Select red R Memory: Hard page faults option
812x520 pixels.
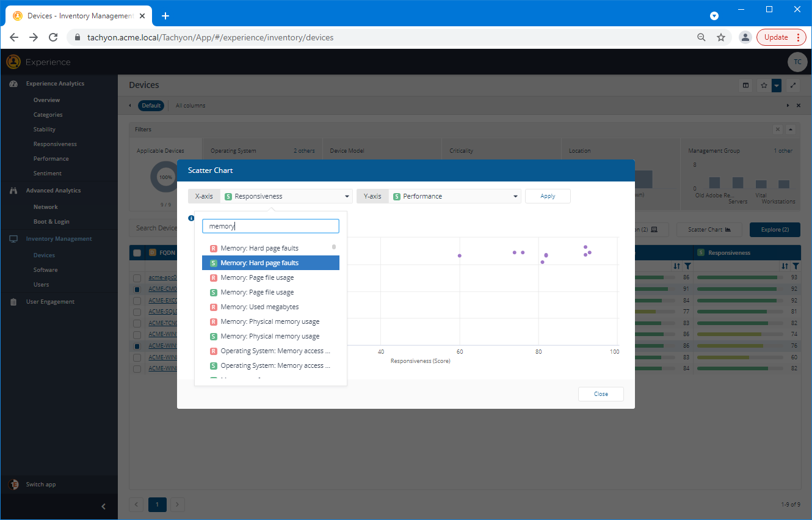[270, 248]
